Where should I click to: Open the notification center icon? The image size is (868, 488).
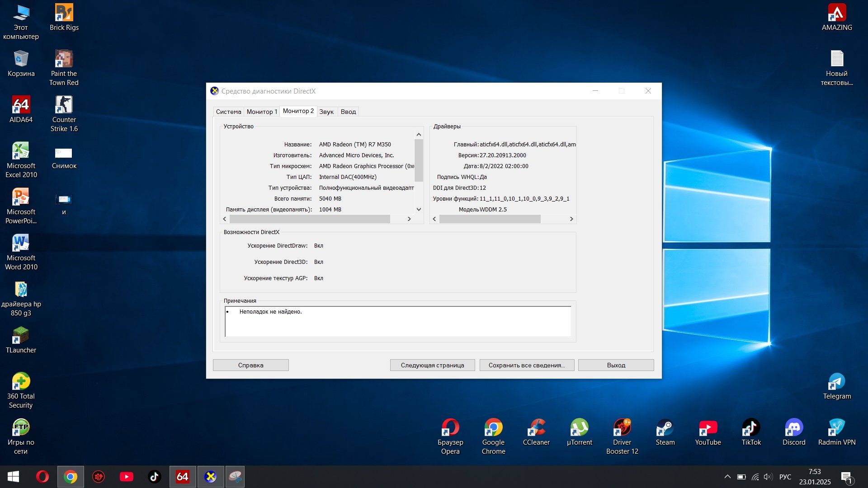pos(847,477)
